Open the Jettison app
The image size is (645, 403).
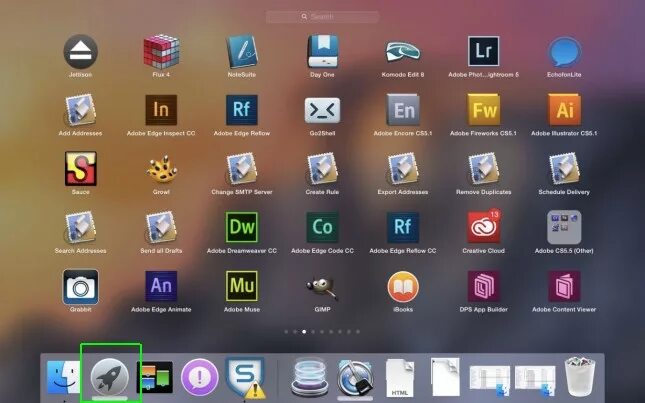[81, 52]
